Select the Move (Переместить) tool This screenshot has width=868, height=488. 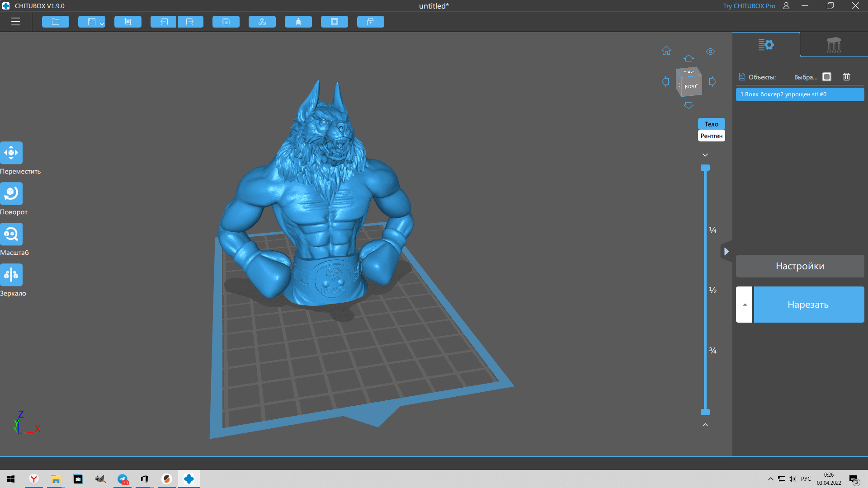pos(11,153)
